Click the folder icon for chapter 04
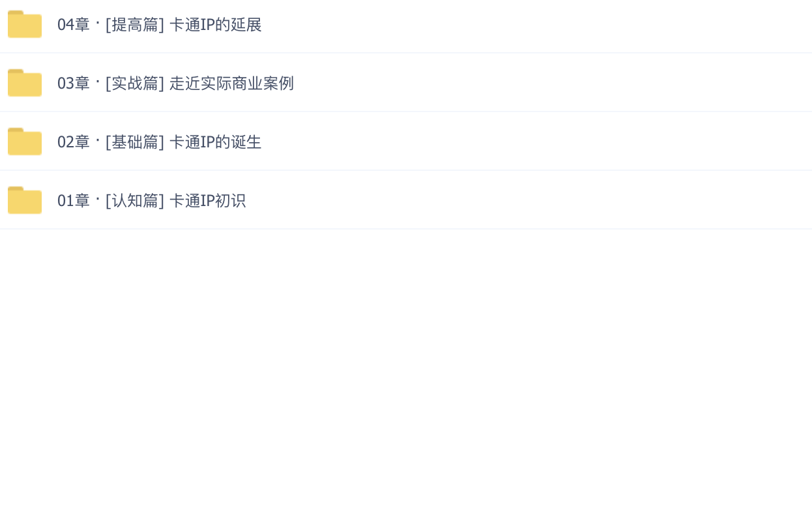812x506 pixels. [x=25, y=25]
